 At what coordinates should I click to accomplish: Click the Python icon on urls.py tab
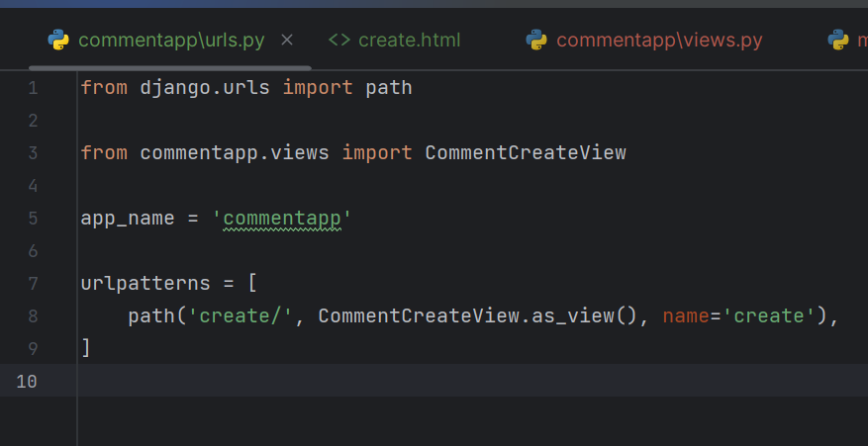point(58,40)
